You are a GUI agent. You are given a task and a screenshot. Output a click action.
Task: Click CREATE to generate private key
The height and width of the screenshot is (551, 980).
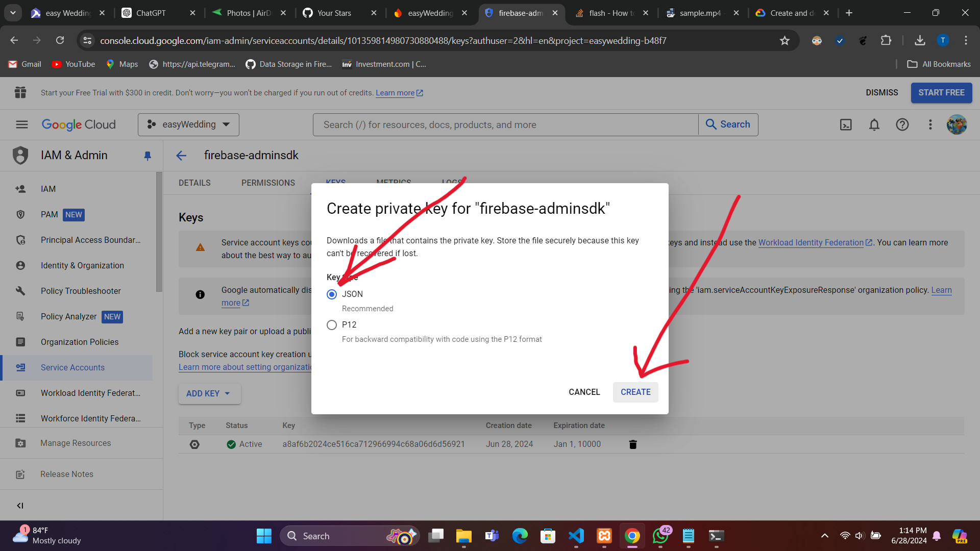(x=635, y=392)
